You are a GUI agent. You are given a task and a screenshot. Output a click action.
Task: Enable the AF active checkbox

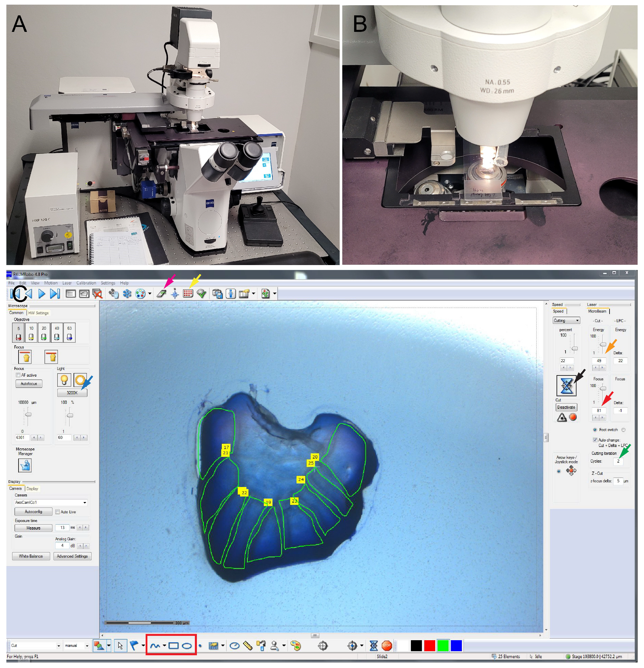coord(19,375)
